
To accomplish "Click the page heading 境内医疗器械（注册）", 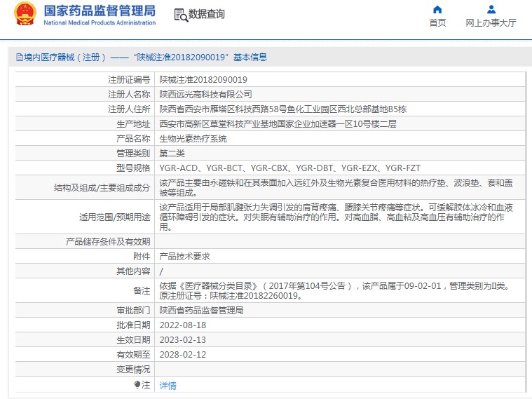I will point(65,57).
